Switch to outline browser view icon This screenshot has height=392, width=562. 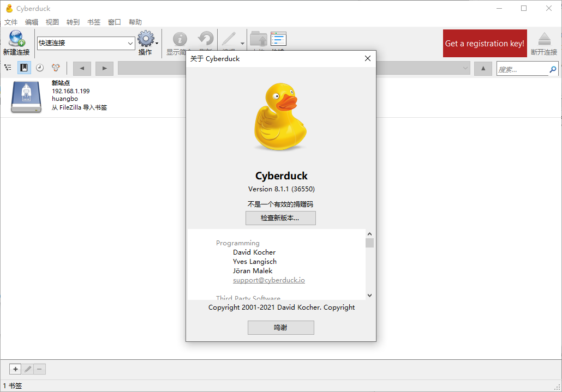pyautogui.click(x=8, y=67)
